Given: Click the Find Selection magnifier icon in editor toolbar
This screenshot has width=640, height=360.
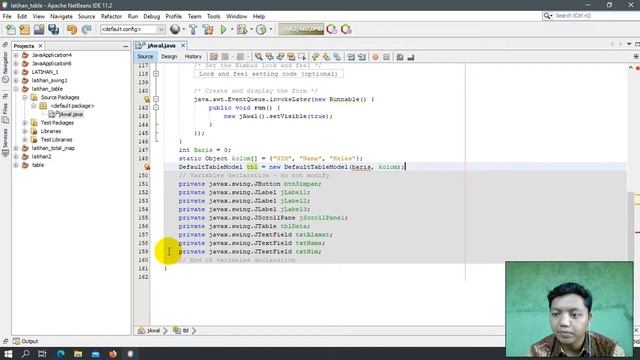Looking at the screenshot, I should (x=258, y=57).
